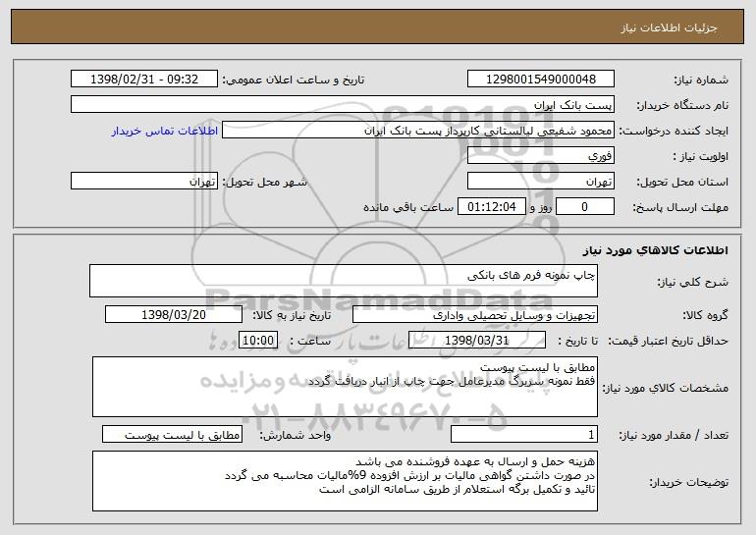756x535 pixels.
Task: Click the delivery province field تهران
Action: point(540,182)
